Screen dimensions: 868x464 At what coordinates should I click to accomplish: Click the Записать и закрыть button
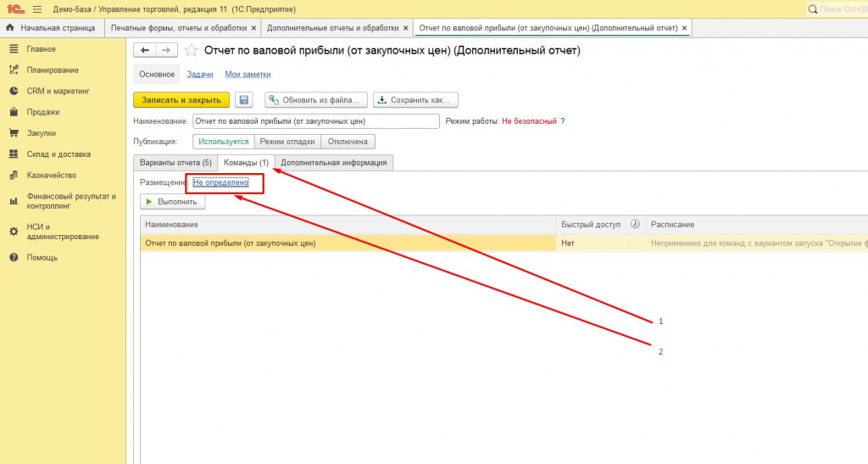click(181, 99)
